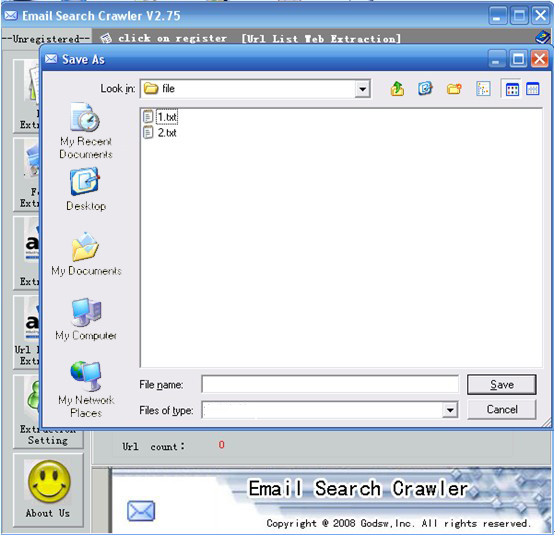Click the File name input field

pyautogui.click(x=330, y=385)
